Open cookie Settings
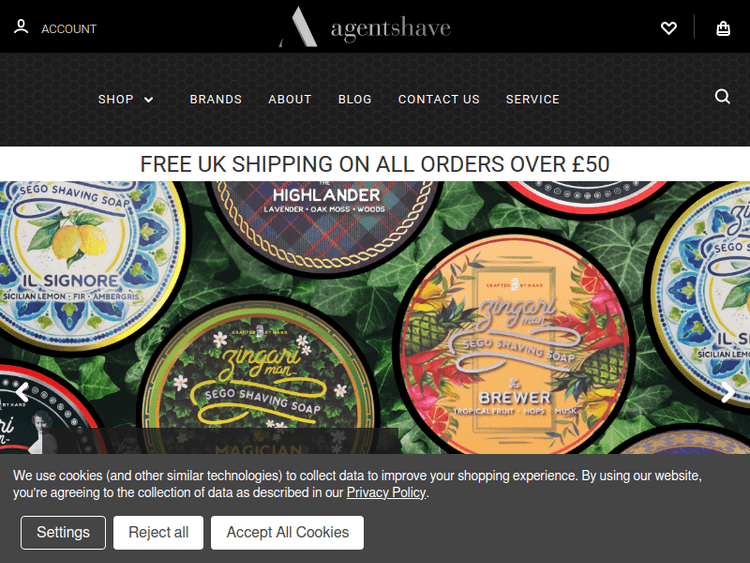 pos(63,532)
